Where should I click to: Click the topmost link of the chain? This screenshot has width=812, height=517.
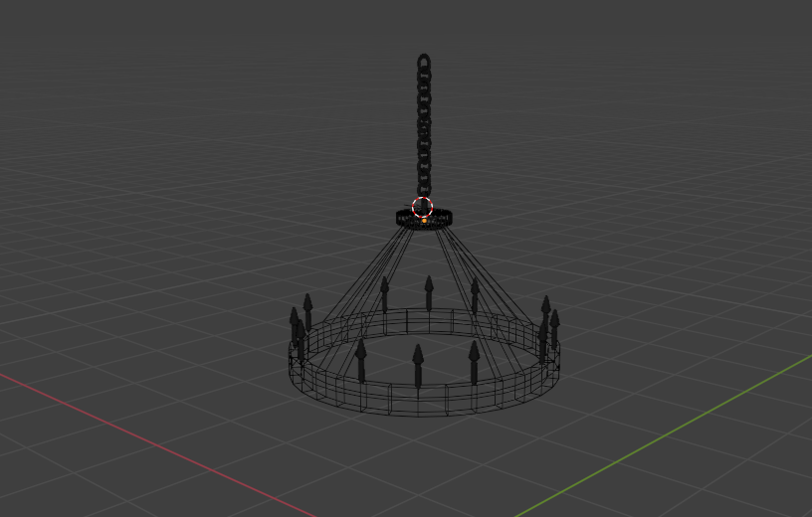[424, 62]
